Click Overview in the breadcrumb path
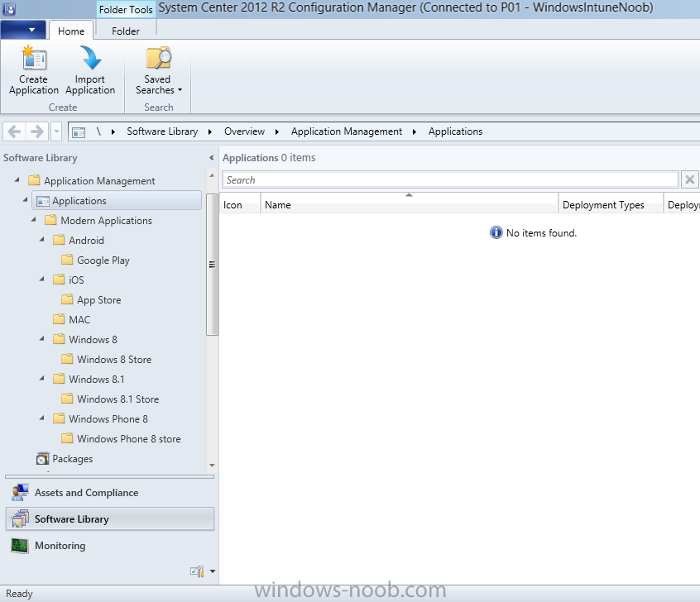Screen dimensions: 700x602 coord(244,131)
